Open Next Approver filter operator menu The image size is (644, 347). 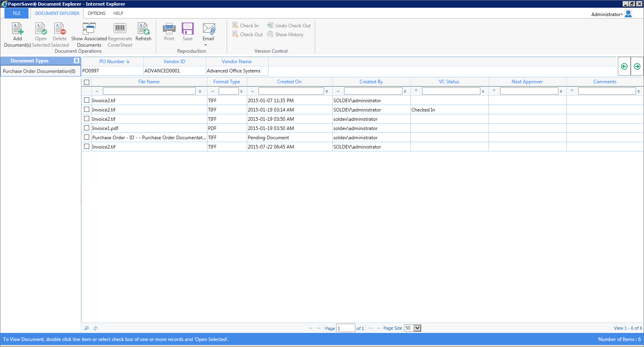click(494, 91)
